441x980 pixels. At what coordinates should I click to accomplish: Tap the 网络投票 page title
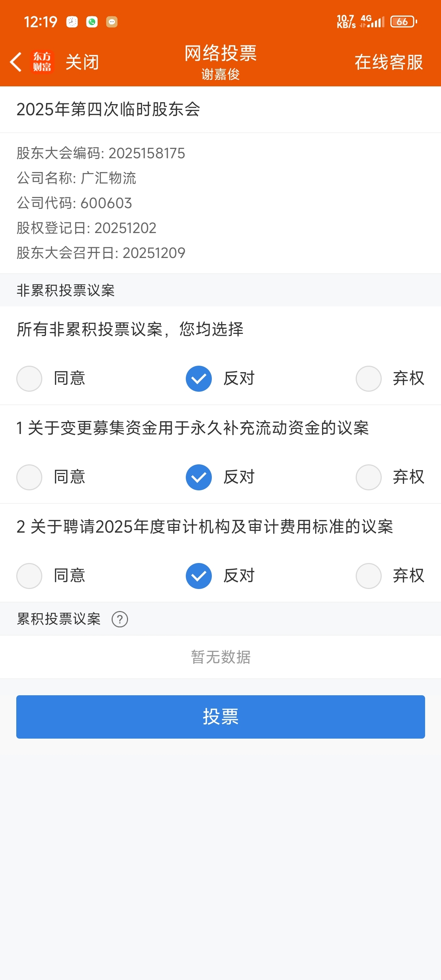point(220,53)
